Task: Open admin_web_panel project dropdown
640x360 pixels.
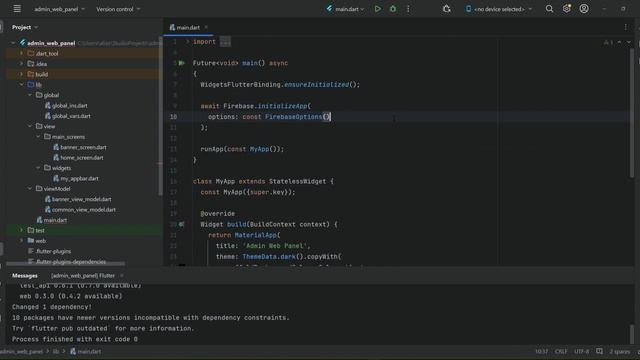Action: point(59,9)
